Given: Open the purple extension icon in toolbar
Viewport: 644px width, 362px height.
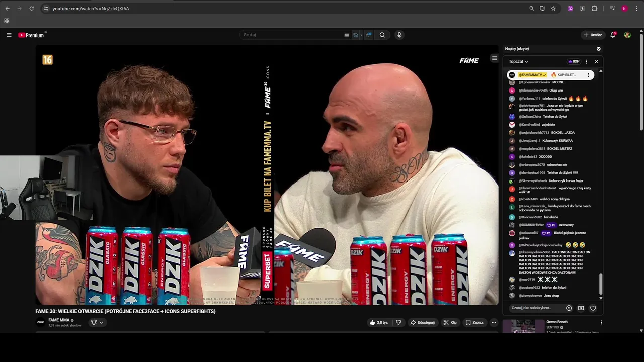Looking at the screenshot, I should tap(570, 9).
